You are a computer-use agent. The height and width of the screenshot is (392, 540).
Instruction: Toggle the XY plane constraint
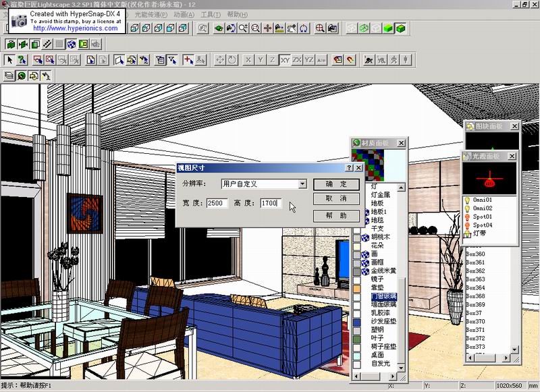coord(285,60)
